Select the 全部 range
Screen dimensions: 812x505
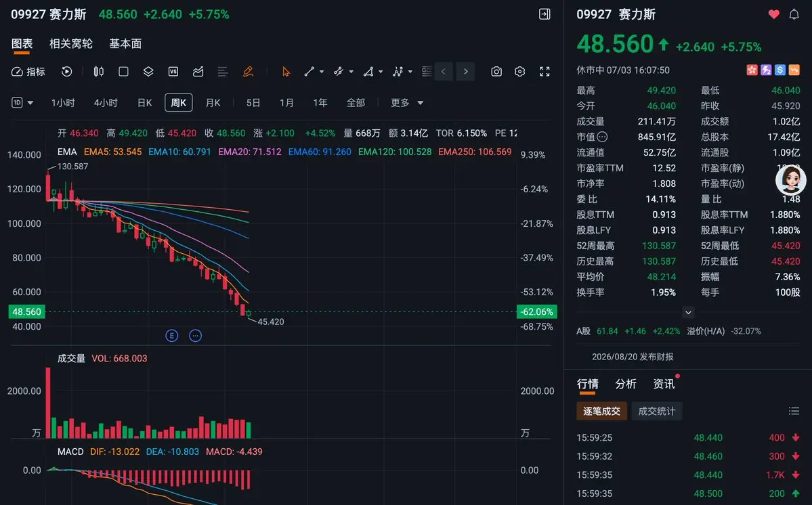coord(356,102)
